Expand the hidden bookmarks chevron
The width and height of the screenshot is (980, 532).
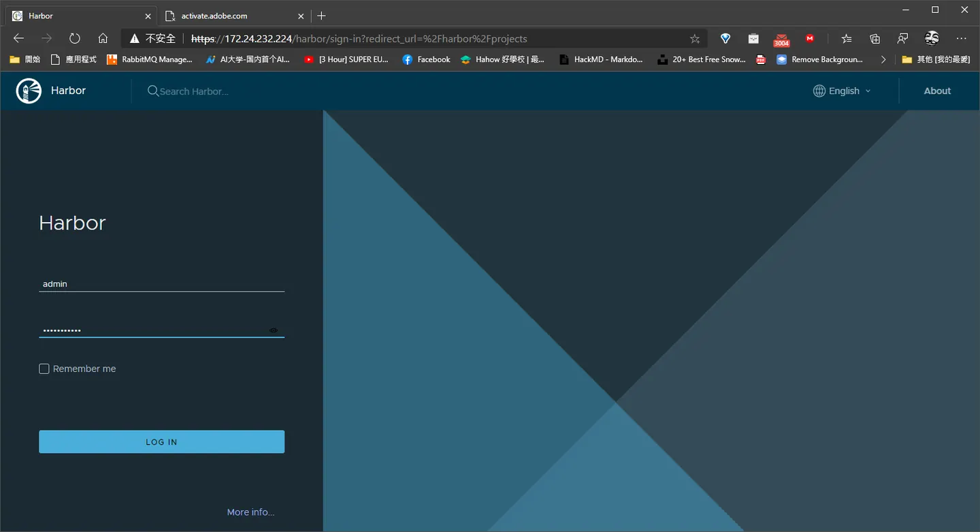pos(883,59)
